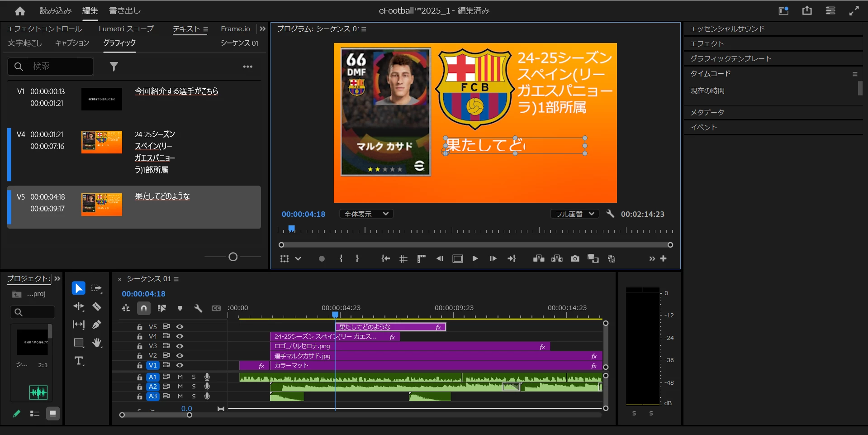This screenshot has width=868, height=435.
Task: Switch to the 書き出し workspace tab
Action: tap(125, 10)
